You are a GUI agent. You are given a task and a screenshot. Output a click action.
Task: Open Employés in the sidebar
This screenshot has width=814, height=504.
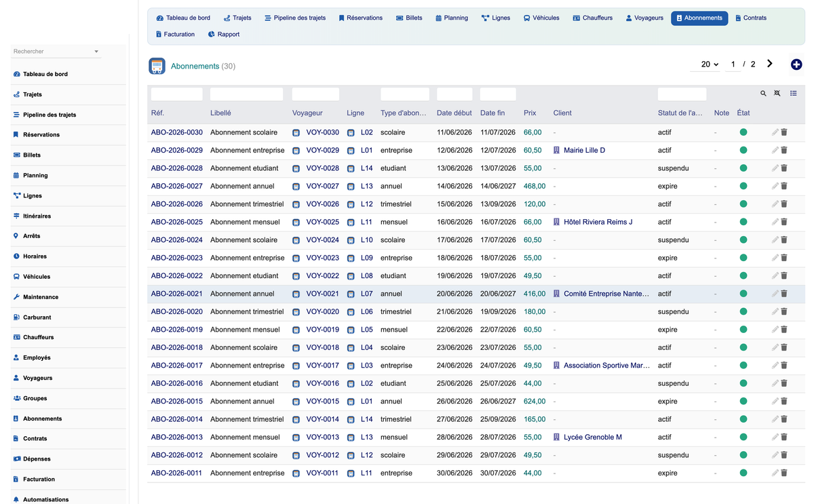[x=37, y=357]
